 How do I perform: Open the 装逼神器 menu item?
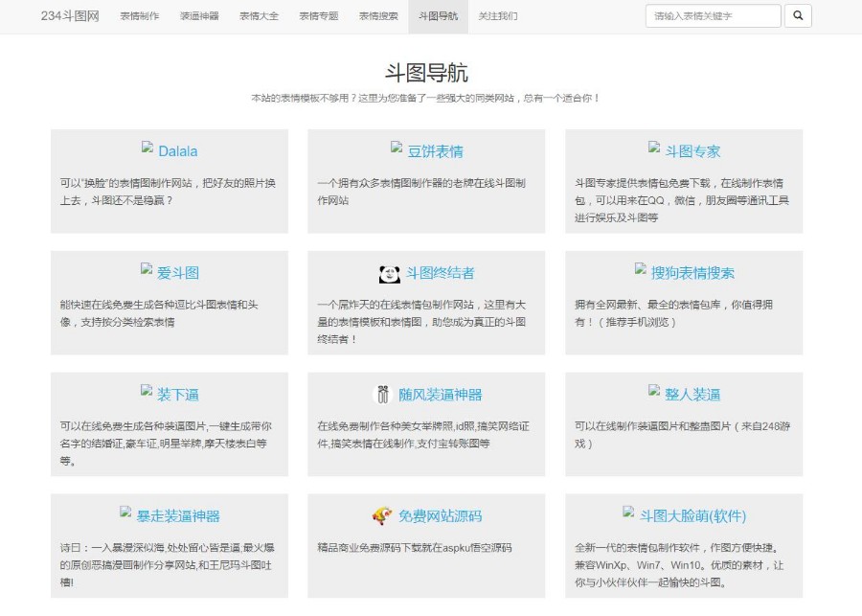pyautogui.click(x=199, y=16)
